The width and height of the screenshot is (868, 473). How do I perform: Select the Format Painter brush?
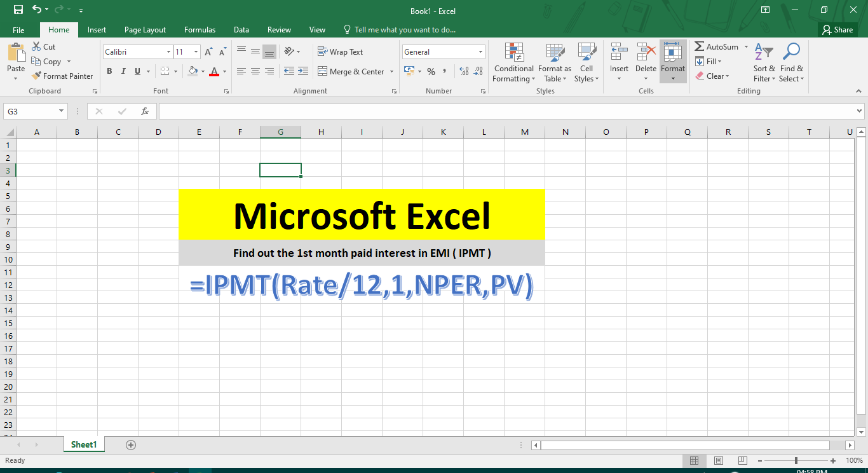click(62, 76)
